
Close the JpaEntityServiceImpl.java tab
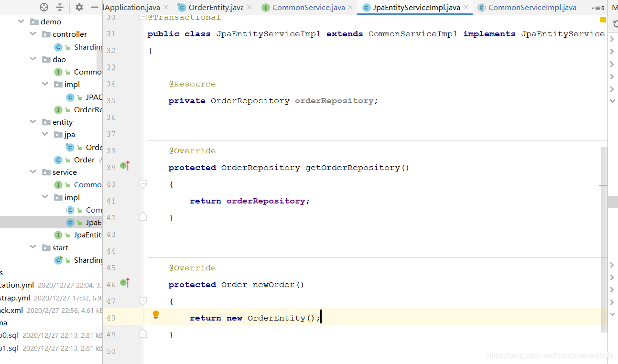pos(466,8)
